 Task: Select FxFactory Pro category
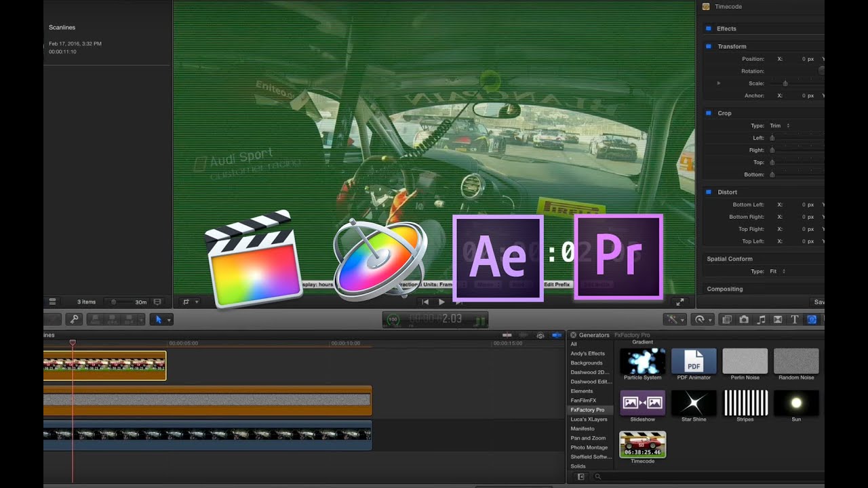[587, 410]
